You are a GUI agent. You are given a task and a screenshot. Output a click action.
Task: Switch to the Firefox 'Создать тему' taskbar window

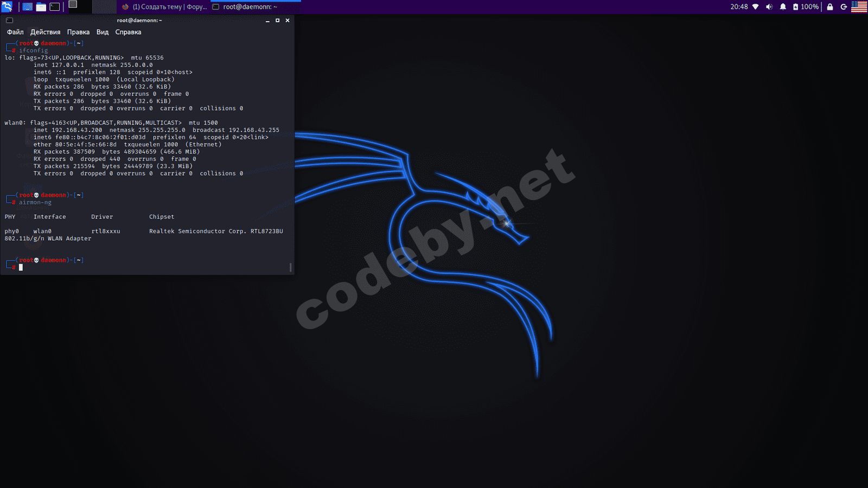[164, 7]
